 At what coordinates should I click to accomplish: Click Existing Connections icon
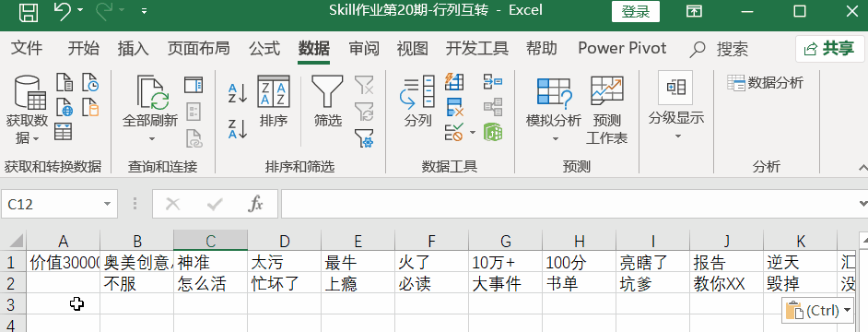(x=91, y=107)
